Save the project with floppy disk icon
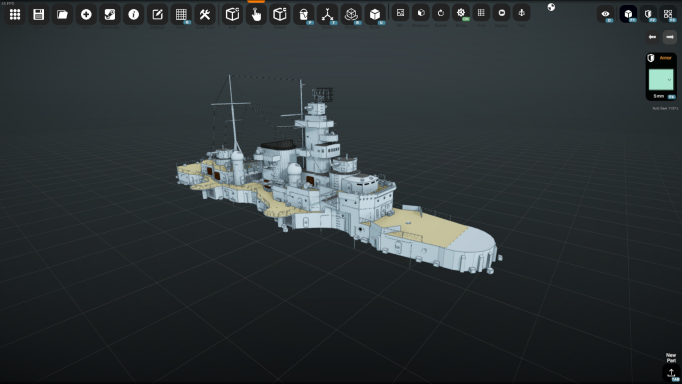Image resolution: width=682 pixels, height=384 pixels. [x=38, y=14]
